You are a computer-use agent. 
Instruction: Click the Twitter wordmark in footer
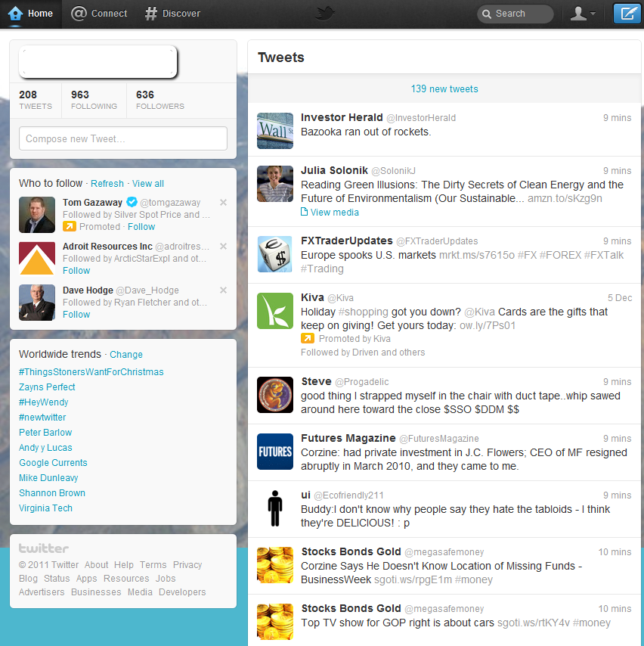(x=44, y=548)
